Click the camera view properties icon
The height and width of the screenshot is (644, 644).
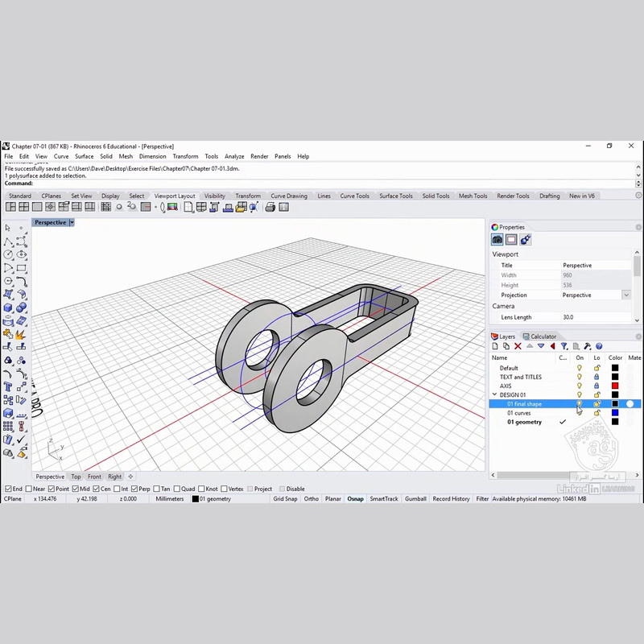pyautogui.click(x=497, y=240)
